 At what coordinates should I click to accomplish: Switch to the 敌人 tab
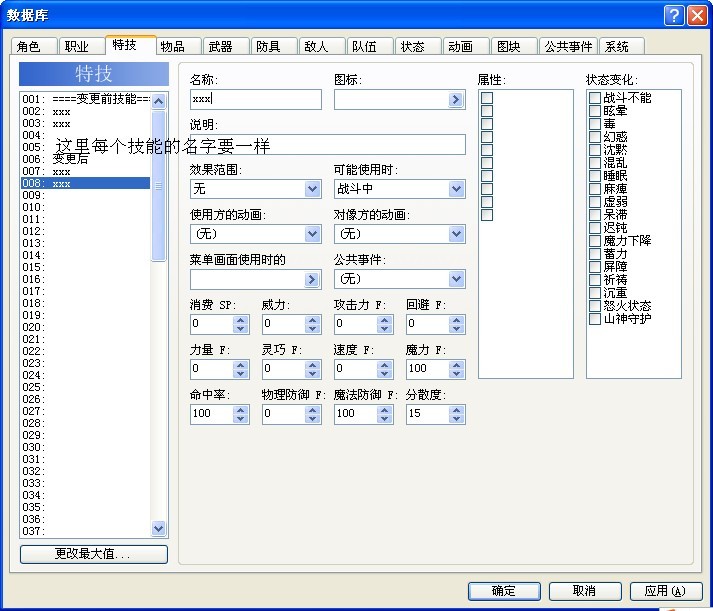tap(321, 46)
